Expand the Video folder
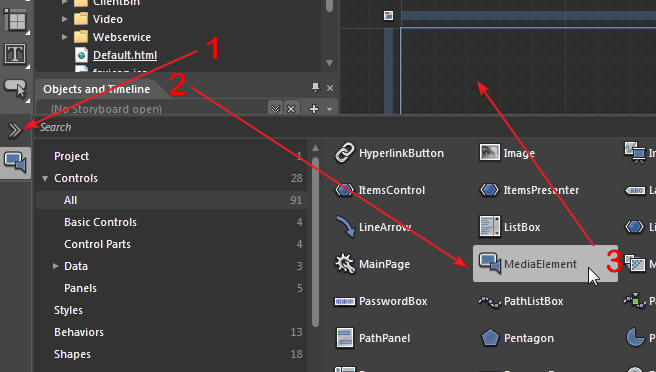The image size is (656, 372). [64, 19]
